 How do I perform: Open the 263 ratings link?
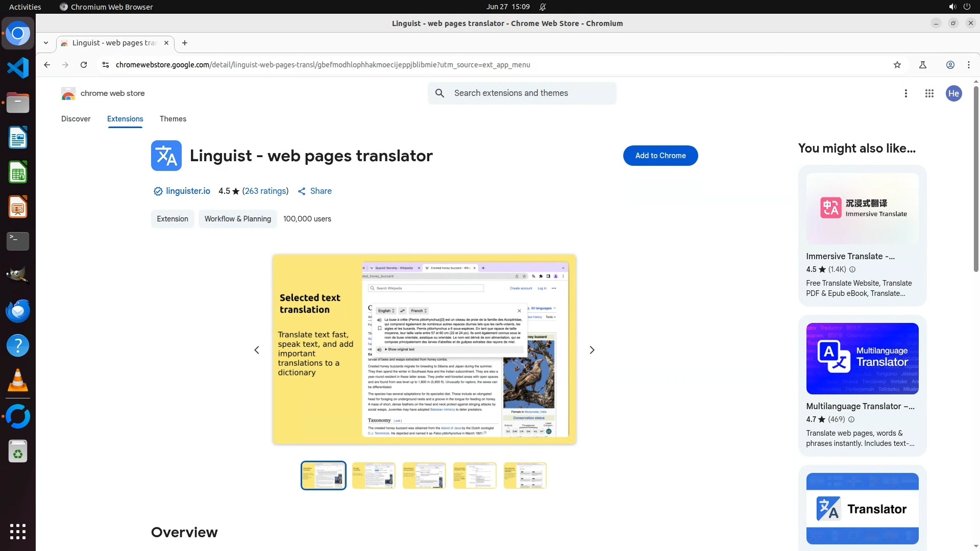[265, 191]
